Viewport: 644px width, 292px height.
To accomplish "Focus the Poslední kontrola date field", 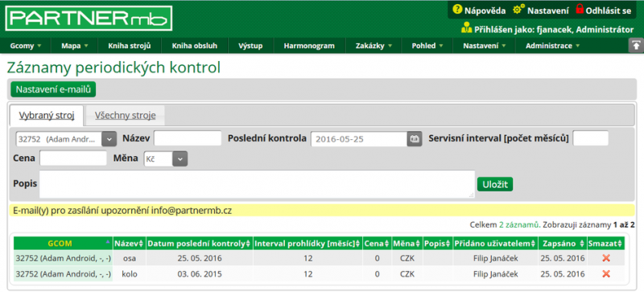I will coord(359,139).
